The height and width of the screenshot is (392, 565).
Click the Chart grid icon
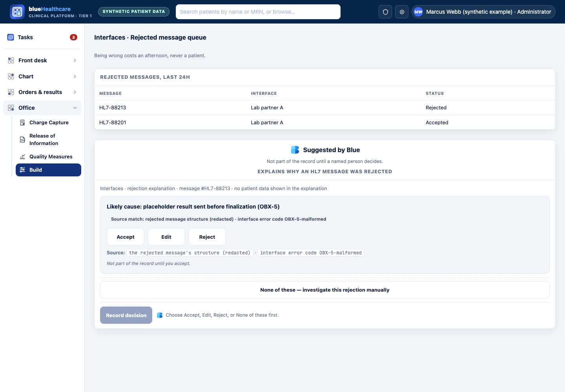(x=11, y=76)
